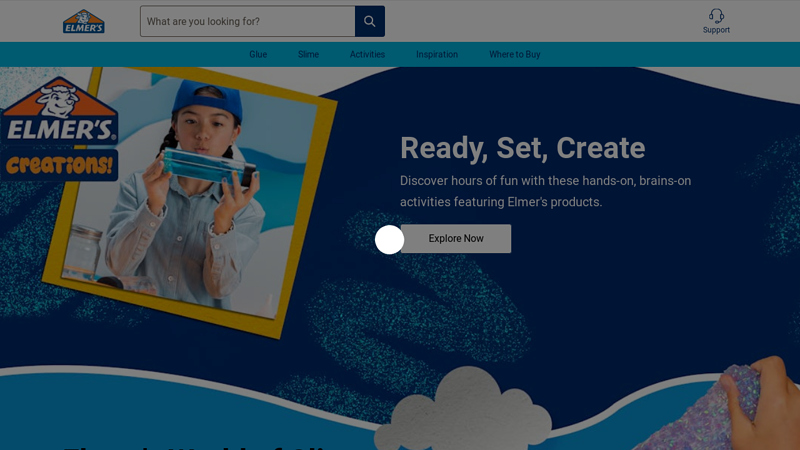This screenshot has width=800, height=450.
Task: Open the Glue menu
Action: 258,54
